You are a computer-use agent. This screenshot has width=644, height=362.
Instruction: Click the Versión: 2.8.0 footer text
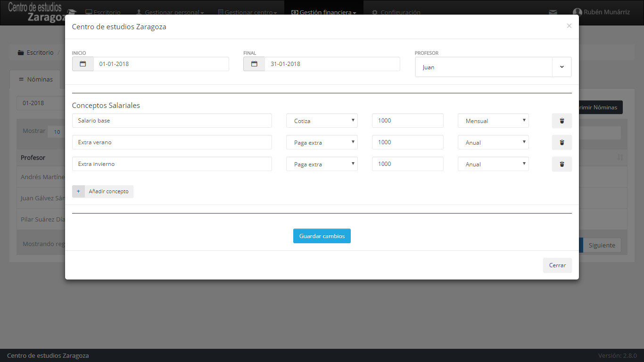(x=618, y=355)
